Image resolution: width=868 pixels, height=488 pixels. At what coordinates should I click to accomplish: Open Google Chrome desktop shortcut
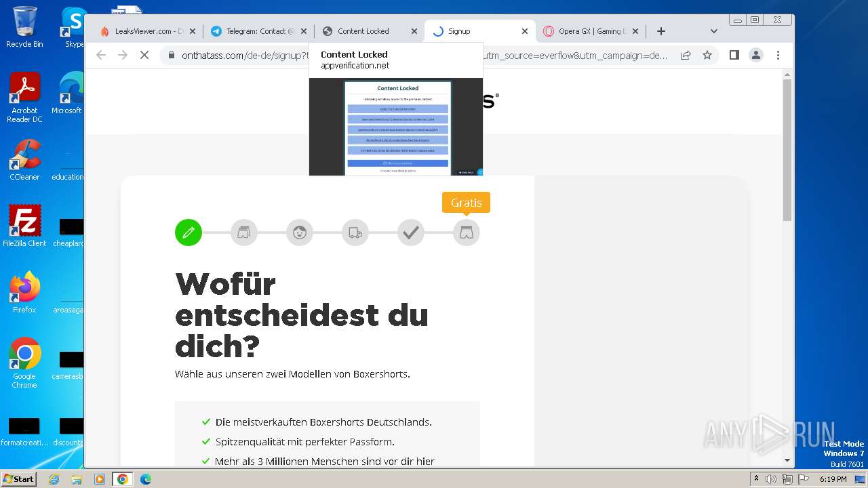tap(24, 363)
